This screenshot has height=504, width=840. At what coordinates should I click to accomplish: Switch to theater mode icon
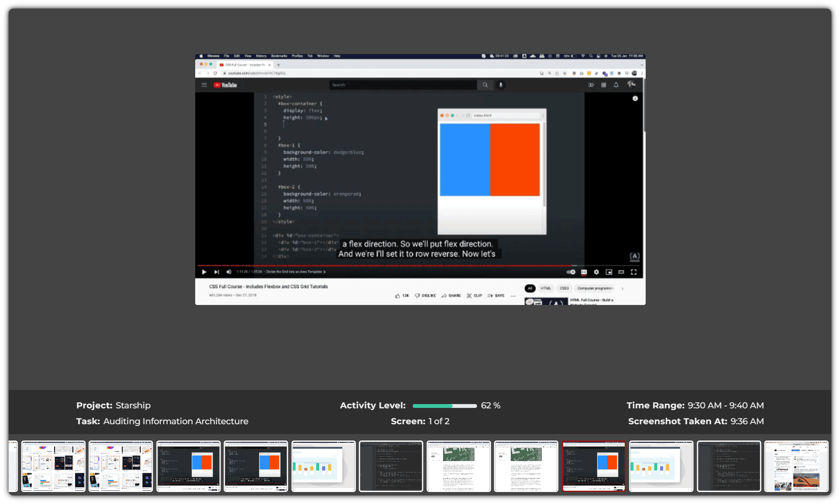(x=621, y=272)
